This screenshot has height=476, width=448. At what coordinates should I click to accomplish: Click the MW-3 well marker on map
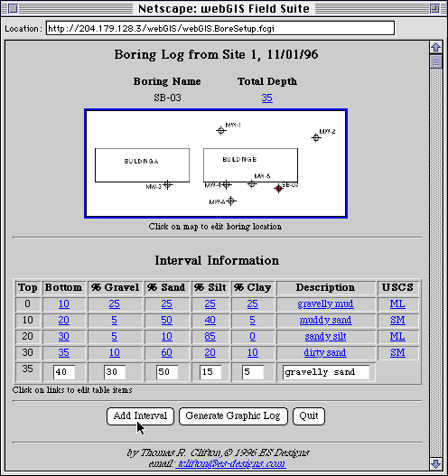167,184
